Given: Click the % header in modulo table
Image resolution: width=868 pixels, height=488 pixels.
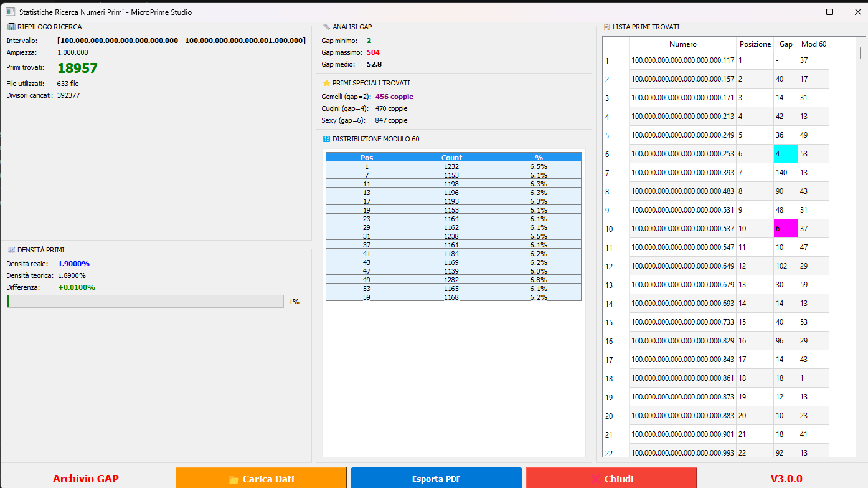Looking at the screenshot, I should 539,157.
